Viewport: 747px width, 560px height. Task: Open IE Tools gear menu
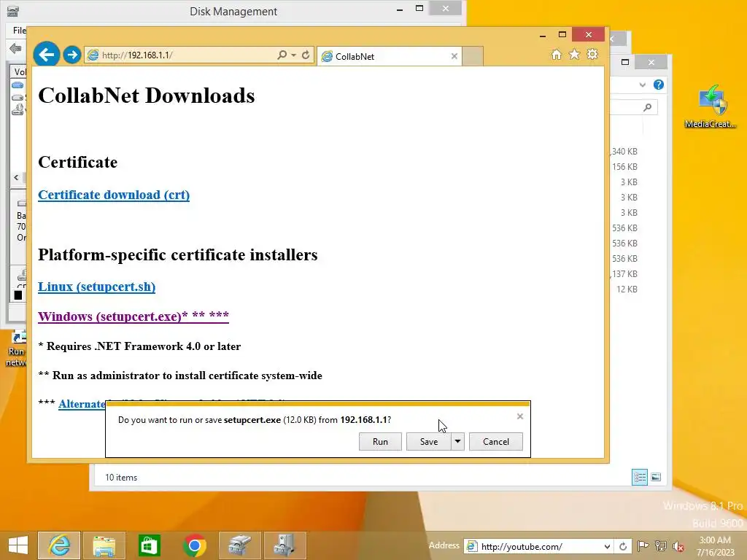tap(592, 54)
